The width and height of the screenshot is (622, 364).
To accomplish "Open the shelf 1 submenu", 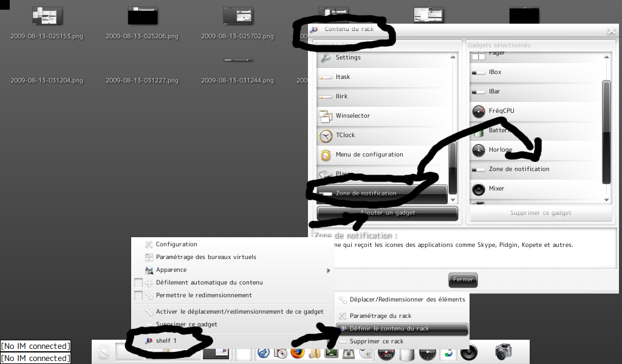I will (x=166, y=341).
